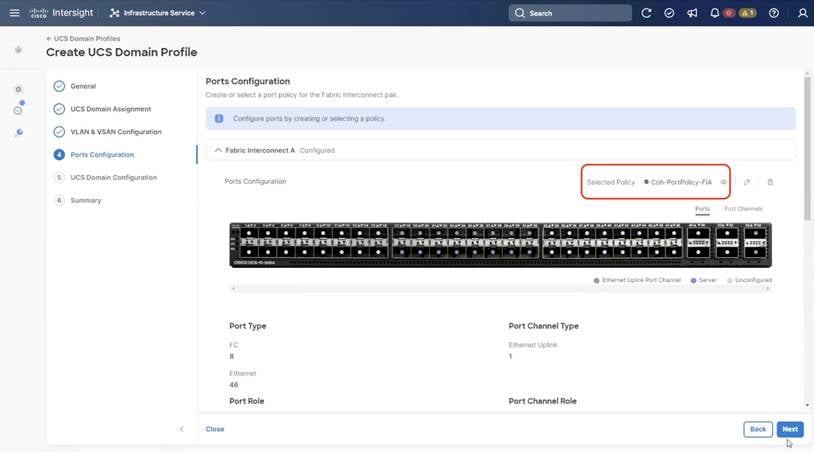
Task: Click the Port Channel Type heading
Action: (x=544, y=326)
